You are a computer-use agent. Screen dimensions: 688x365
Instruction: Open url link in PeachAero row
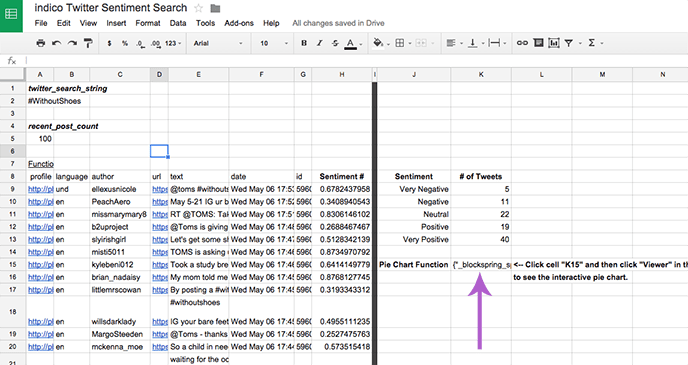[160, 202]
